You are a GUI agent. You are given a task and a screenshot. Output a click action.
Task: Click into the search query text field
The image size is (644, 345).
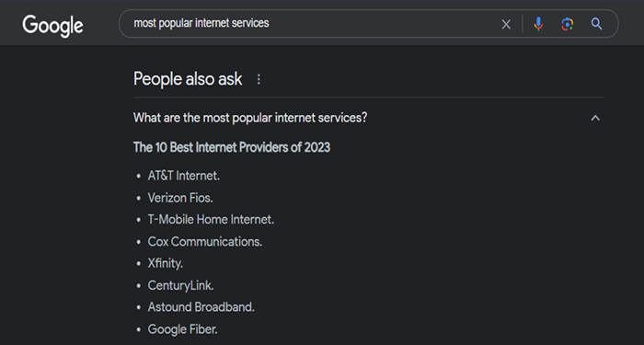(312, 23)
